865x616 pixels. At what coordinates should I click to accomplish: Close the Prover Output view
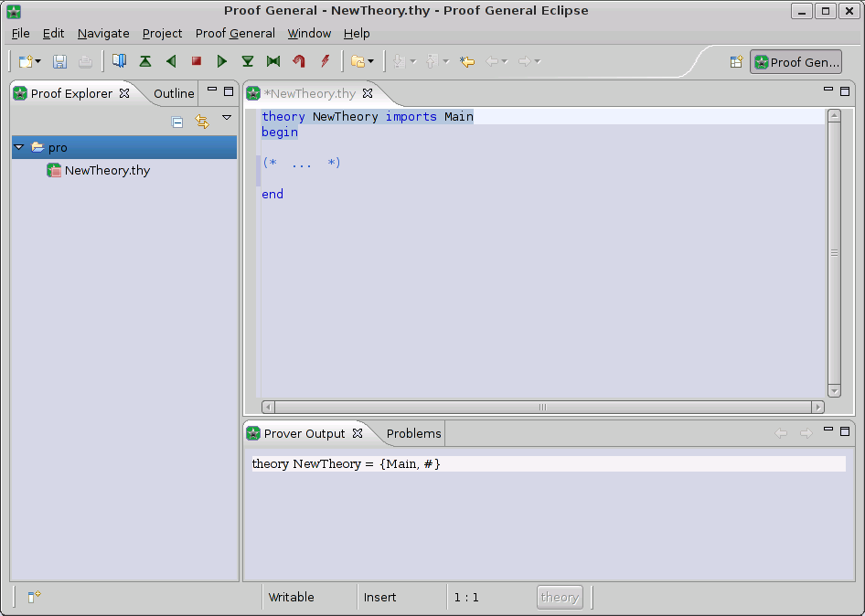[x=358, y=433]
